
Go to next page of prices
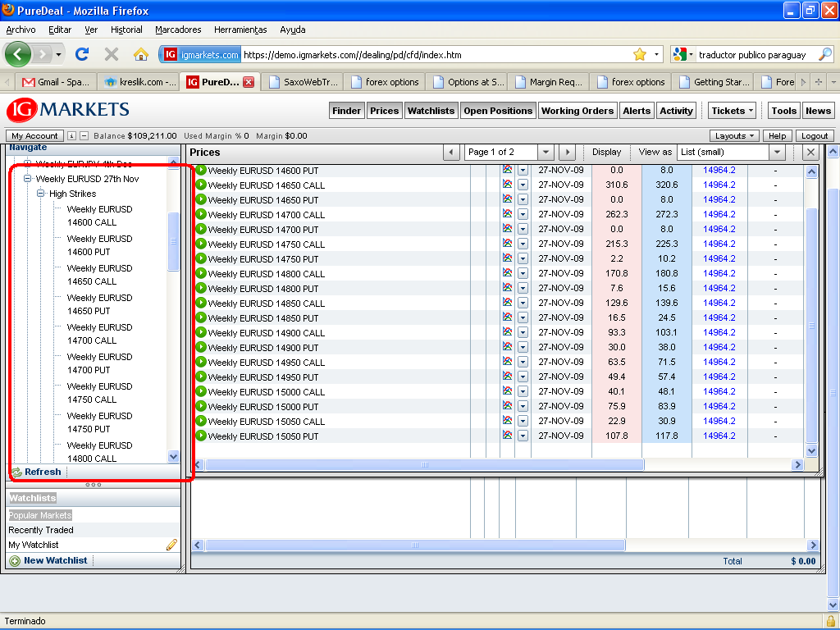pos(566,153)
